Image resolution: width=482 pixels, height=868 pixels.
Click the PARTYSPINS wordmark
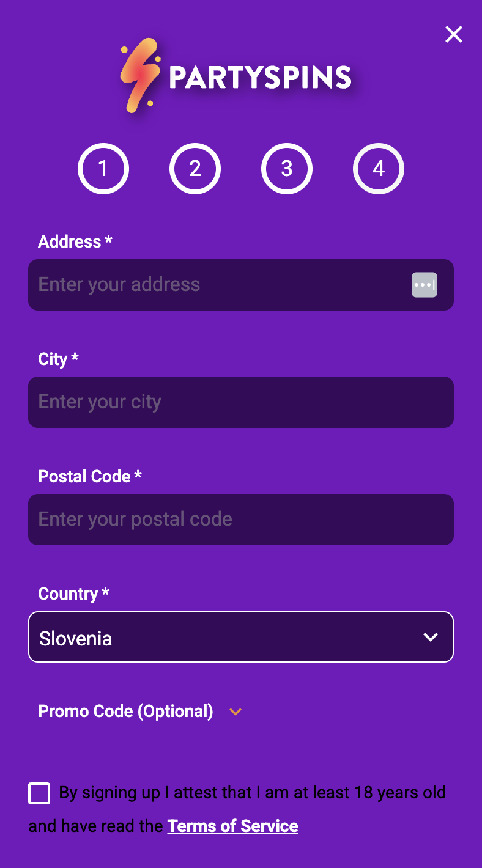pos(260,78)
